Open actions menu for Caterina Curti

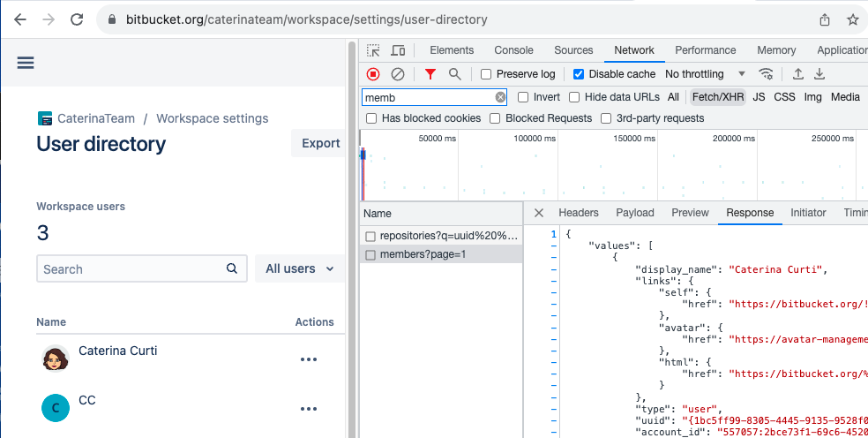(308, 359)
